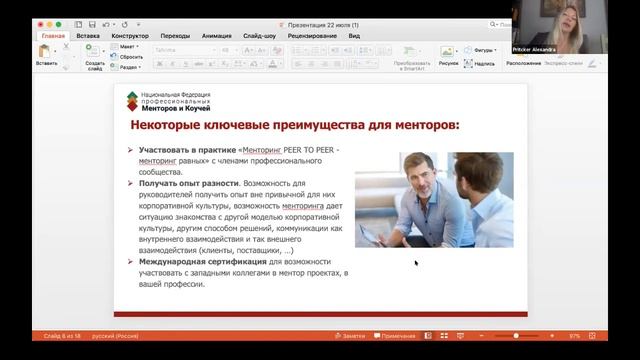The width and height of the screenshot is (640, 360).
Task: Open the Section (Раздел) dropdown
Action: coord(126,67)
